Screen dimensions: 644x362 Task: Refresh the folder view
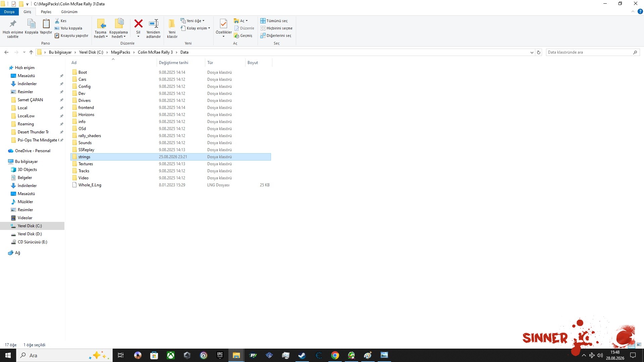click(539, 52)
